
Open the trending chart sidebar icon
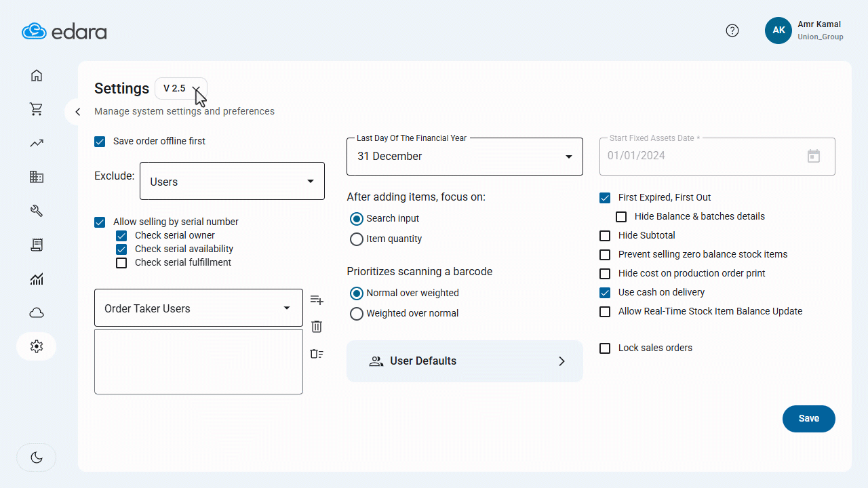[37, 143]
